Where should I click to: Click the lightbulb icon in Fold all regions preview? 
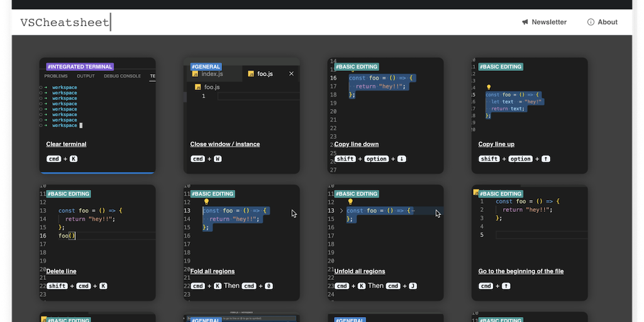206,202
